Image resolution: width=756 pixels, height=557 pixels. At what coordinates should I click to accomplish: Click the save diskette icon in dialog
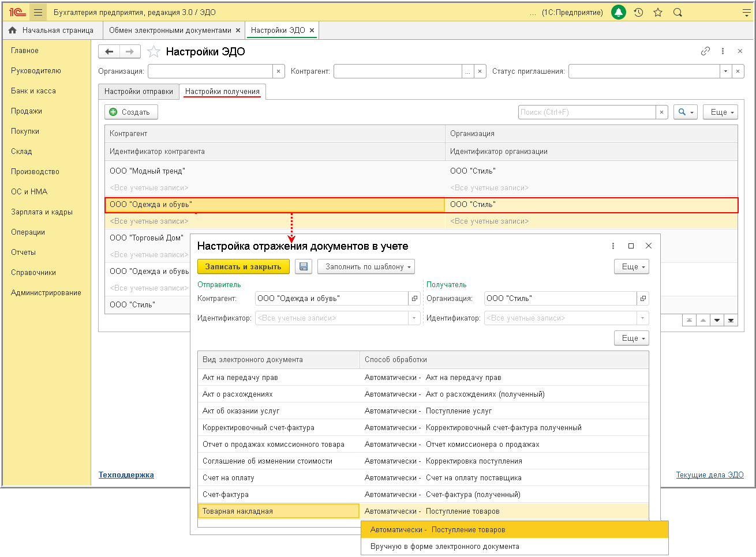[x=304, y=266]
